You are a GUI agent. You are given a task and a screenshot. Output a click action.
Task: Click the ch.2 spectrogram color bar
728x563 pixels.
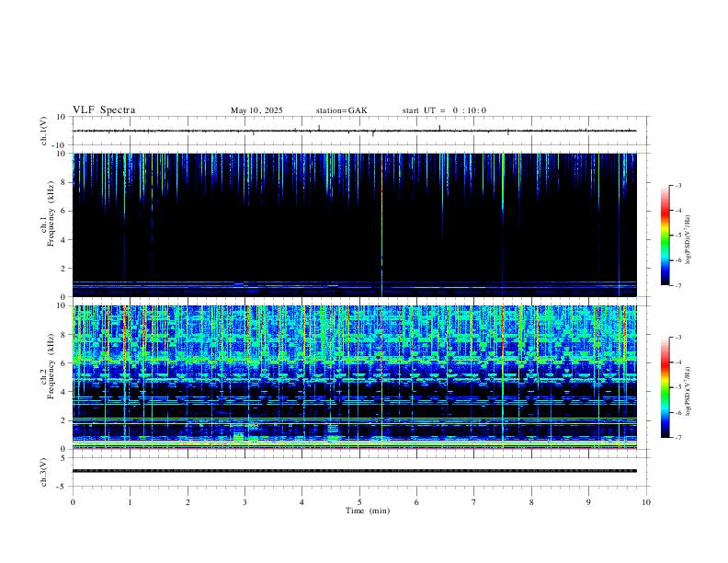click(x=665, y=387)
